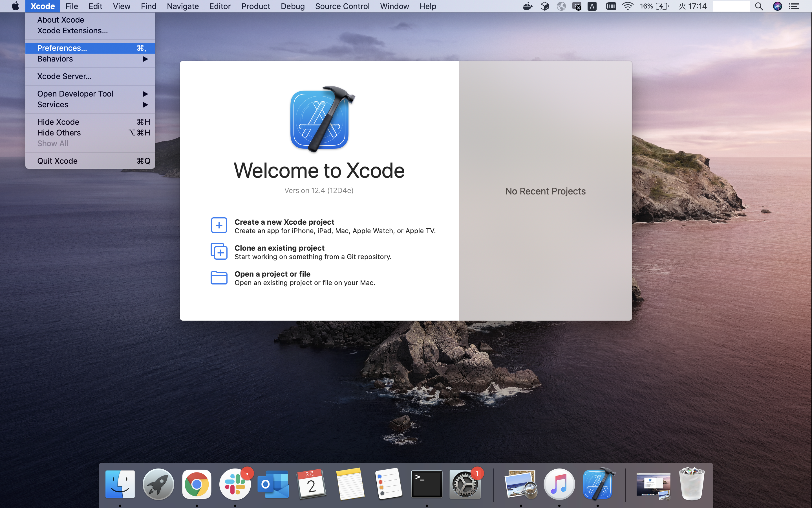
Task: Open the Product menu
Action: tap(256, 6)
